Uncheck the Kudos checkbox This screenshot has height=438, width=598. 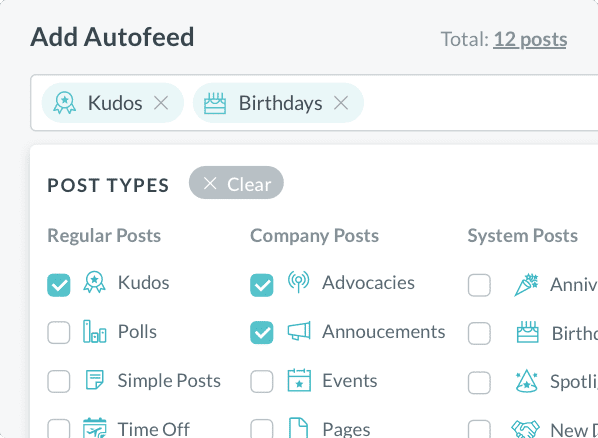point(59,285)
